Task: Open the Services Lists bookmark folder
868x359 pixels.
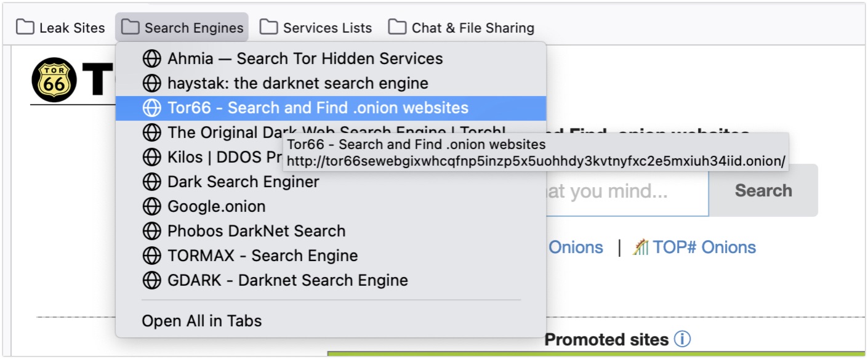Action: (x=316, y=28)
